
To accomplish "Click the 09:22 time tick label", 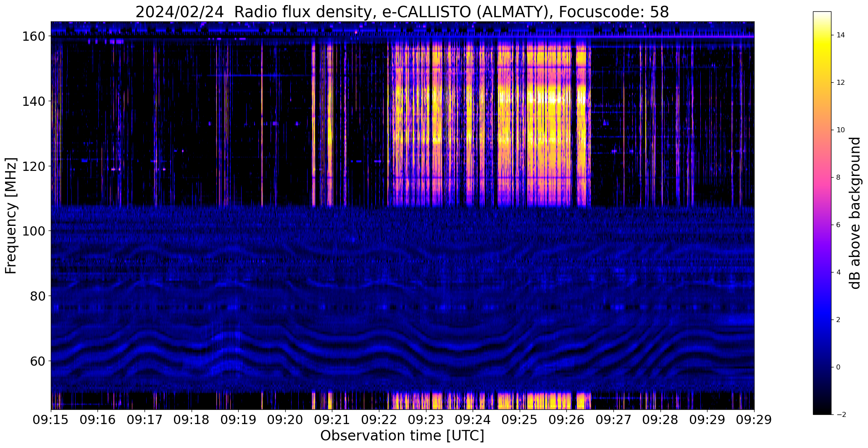I will click(x=379, y=420).
